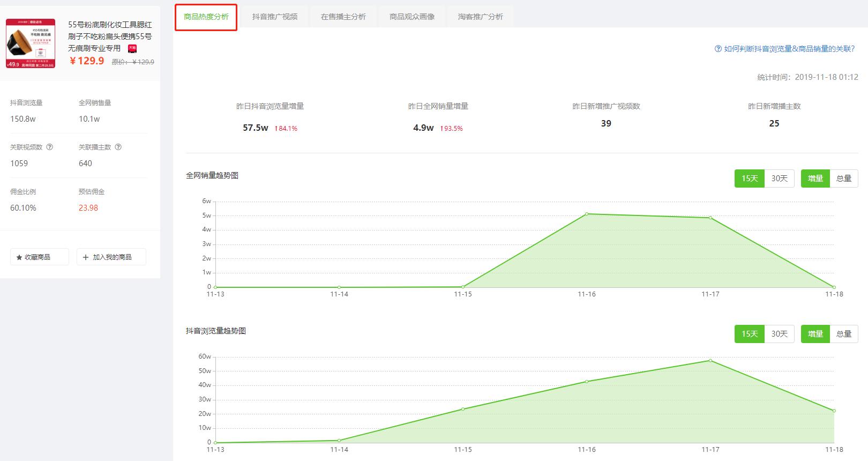Switch to 商品热度分析 tab
Viewport: 868px width, 461px height.
[206, 17]
